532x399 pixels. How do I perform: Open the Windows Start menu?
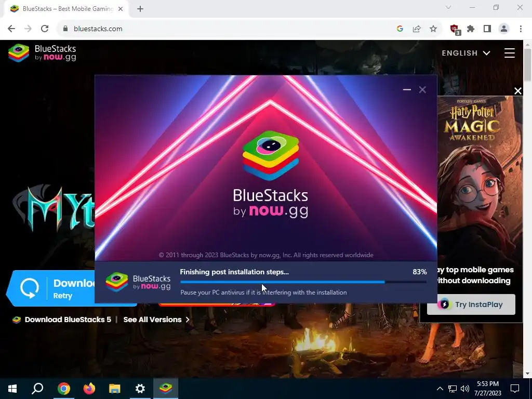pos(12,389)
